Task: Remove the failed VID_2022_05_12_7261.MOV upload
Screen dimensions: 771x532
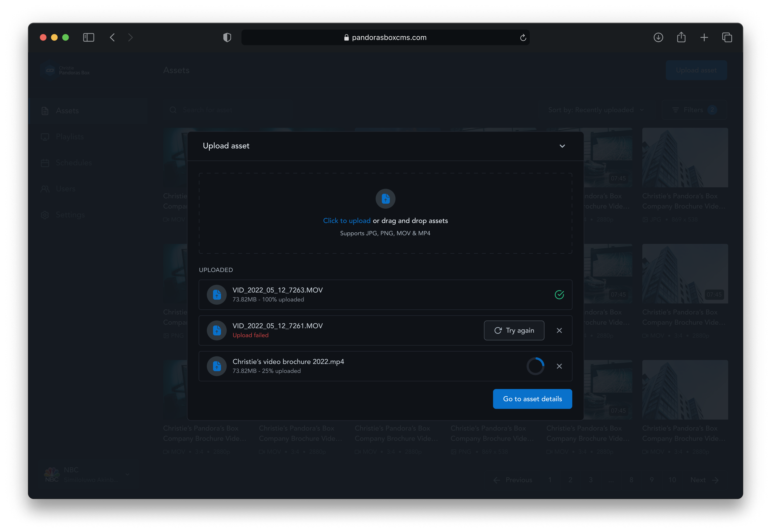Action: point(559,330)
